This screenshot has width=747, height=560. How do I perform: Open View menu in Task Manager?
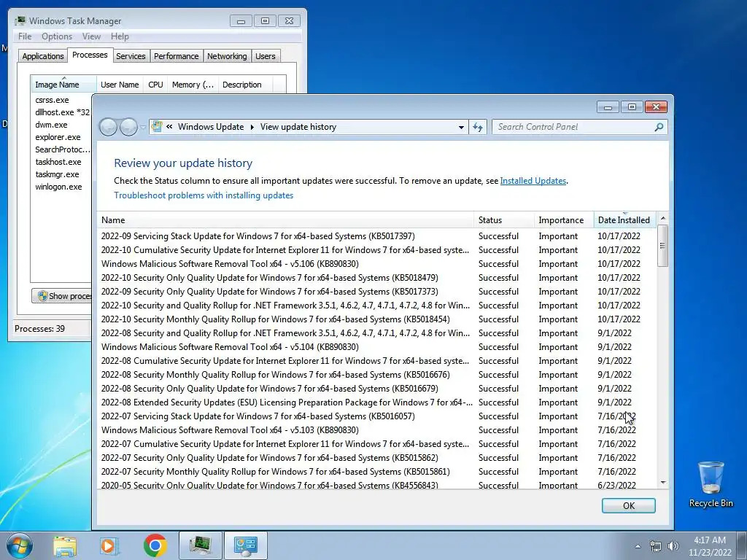[x=91, y=36]
